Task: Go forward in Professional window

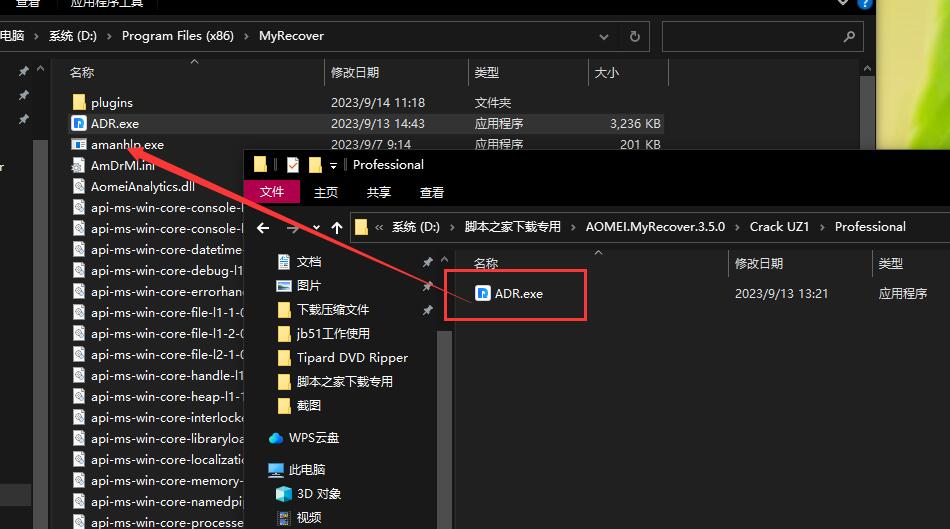Action: (293, 228)
